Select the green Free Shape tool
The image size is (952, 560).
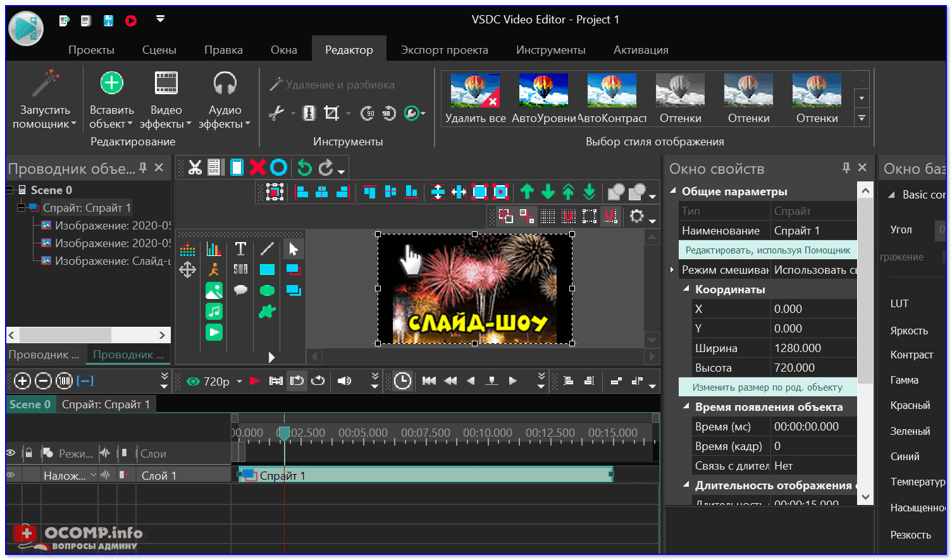[268, 311]
